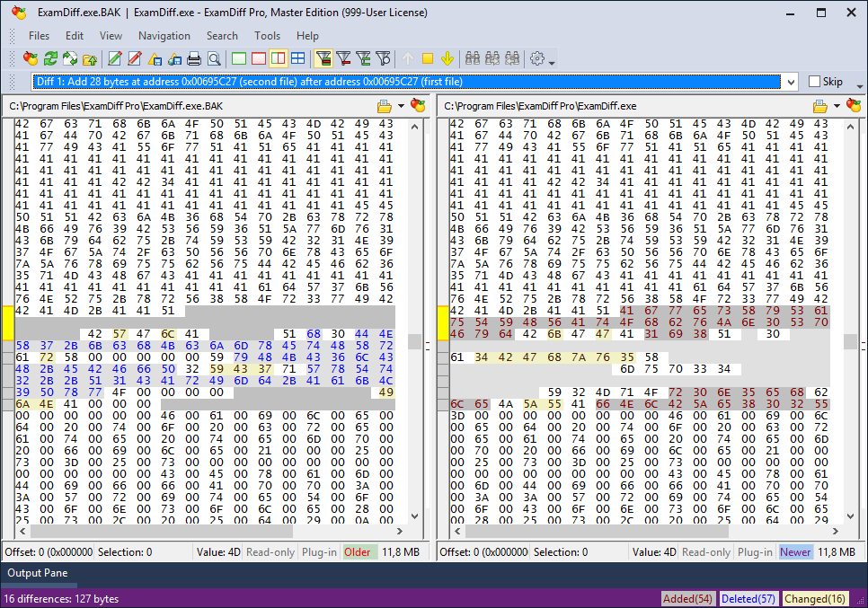Click the next difference yellow arrow
The height and width of the screenshot is (608, 868).
pyautogui.click(x=447, y=58)
